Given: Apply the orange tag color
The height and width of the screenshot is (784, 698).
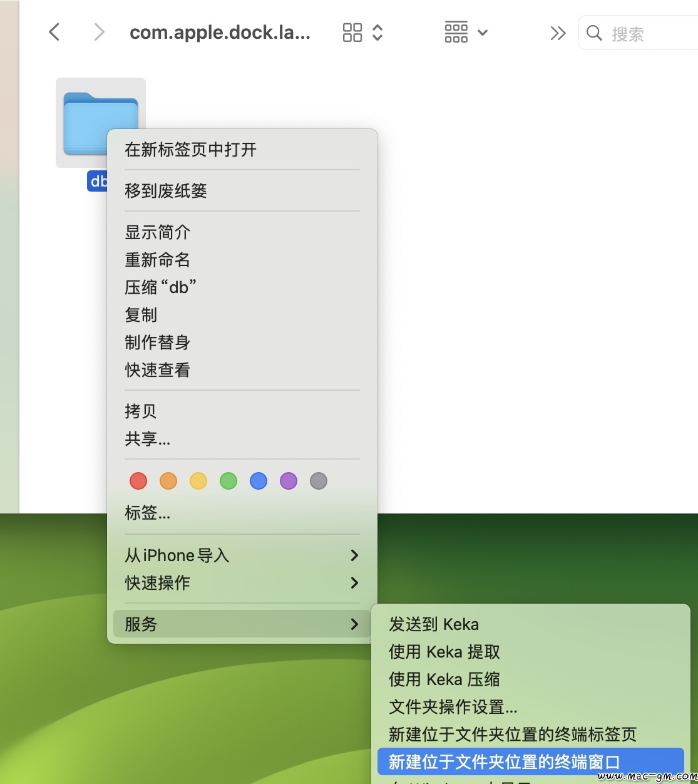Looking at the screenshot, I should tap(168, 481).
